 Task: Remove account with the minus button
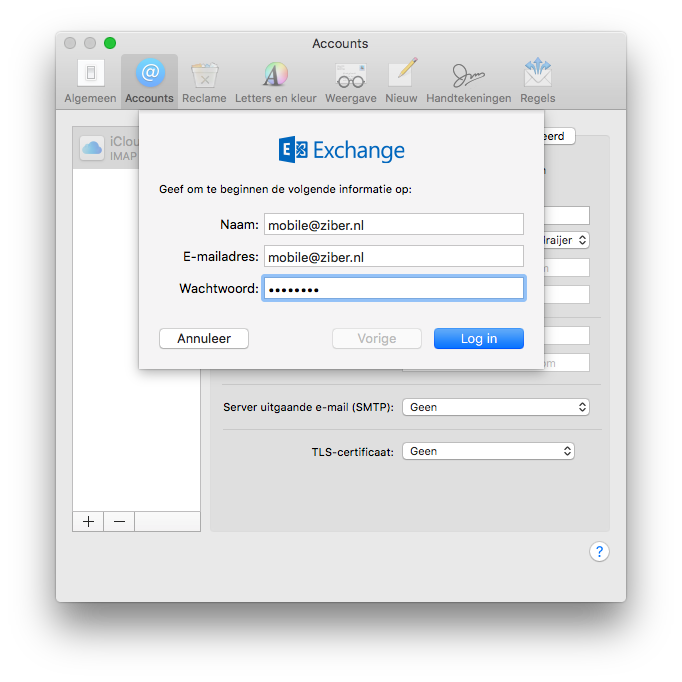119,521
